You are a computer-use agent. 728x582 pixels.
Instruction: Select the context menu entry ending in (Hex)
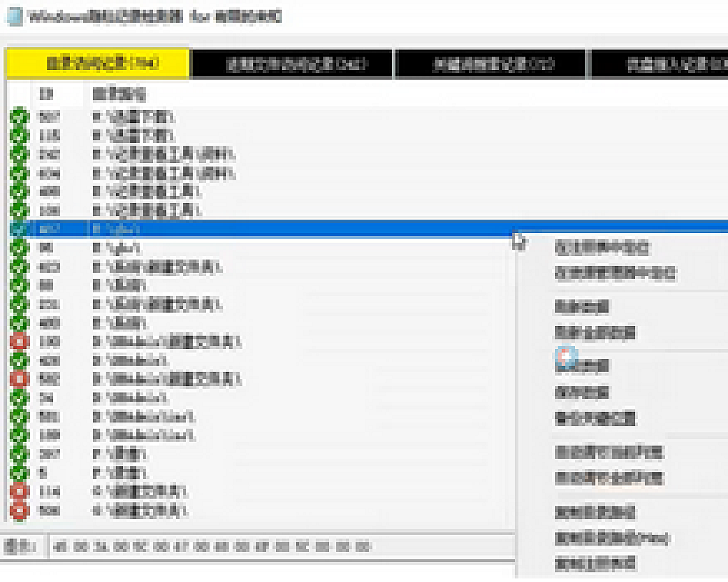(612, 538)
